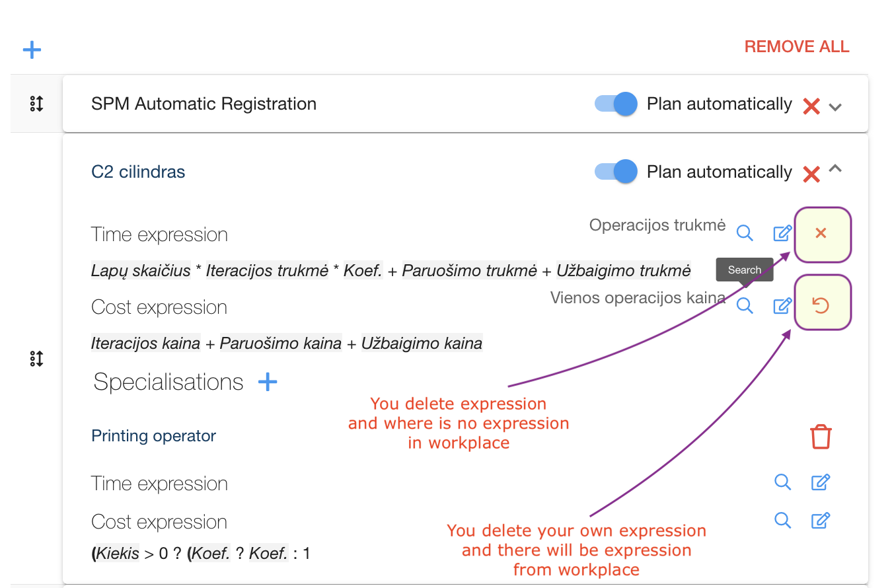Search Printing operator time expression
The height and width of the screenshot is (588, 892).
click(782, 482)
